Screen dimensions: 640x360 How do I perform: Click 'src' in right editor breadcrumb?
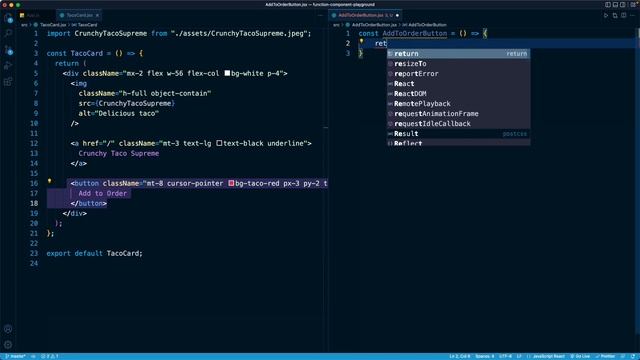pyautogui.click(x=336, y=25)
